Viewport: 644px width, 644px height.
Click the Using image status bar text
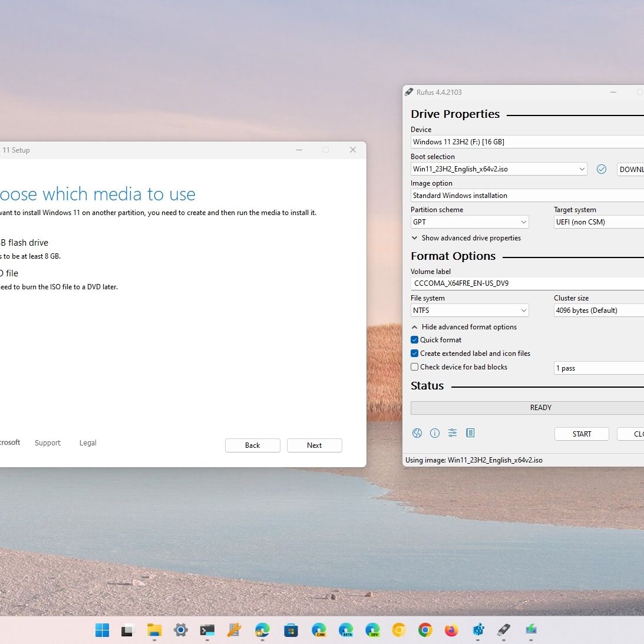click(474, 460)
